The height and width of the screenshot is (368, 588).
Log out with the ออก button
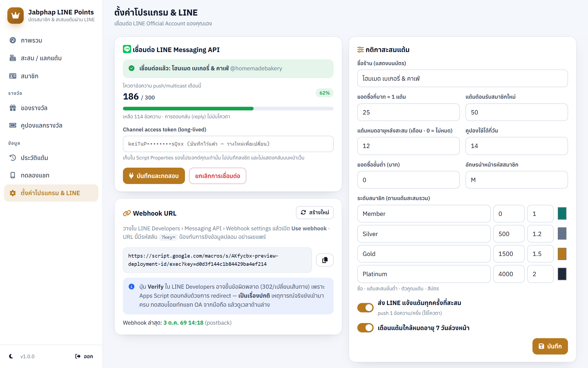point(84,356)
